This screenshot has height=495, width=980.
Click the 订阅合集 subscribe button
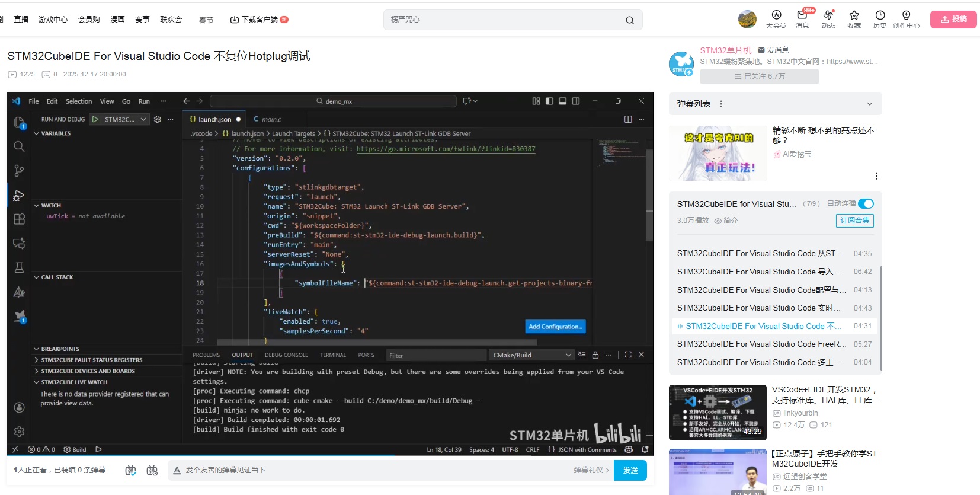tap(854, 221)
